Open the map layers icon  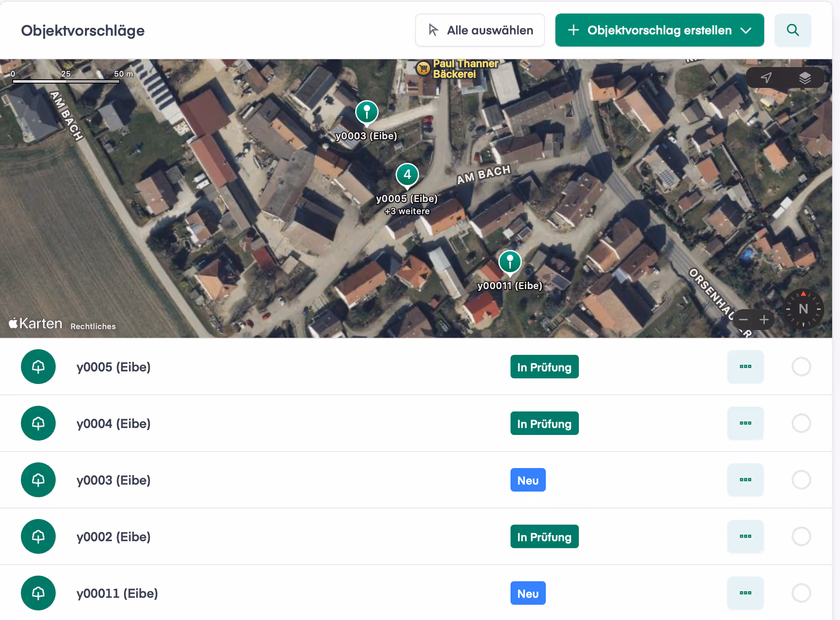click(805, 77)
